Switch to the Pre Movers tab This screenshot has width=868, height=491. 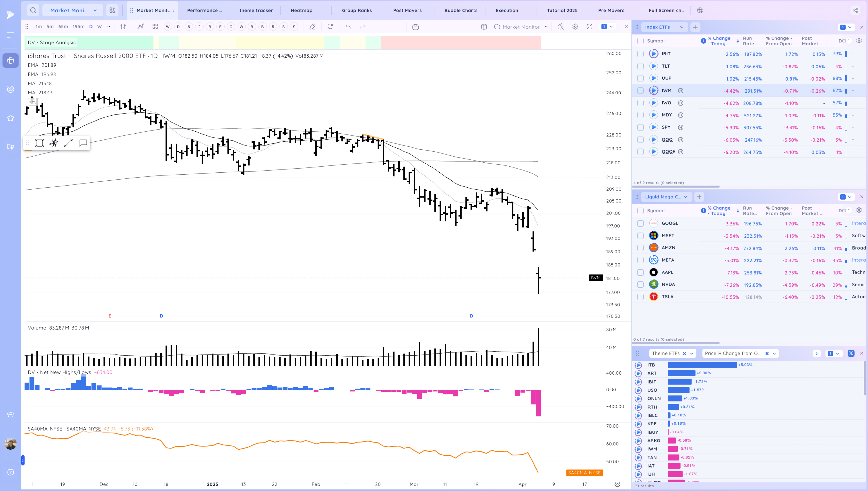click(x=611, y=10)
